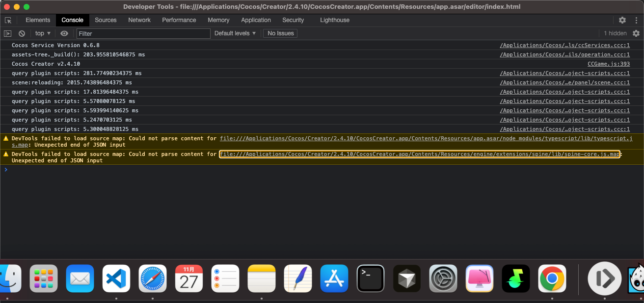The height and width of the screenshot is (303, 644).
Task: Switch to the Sources tab
Action: click(106, 20)
